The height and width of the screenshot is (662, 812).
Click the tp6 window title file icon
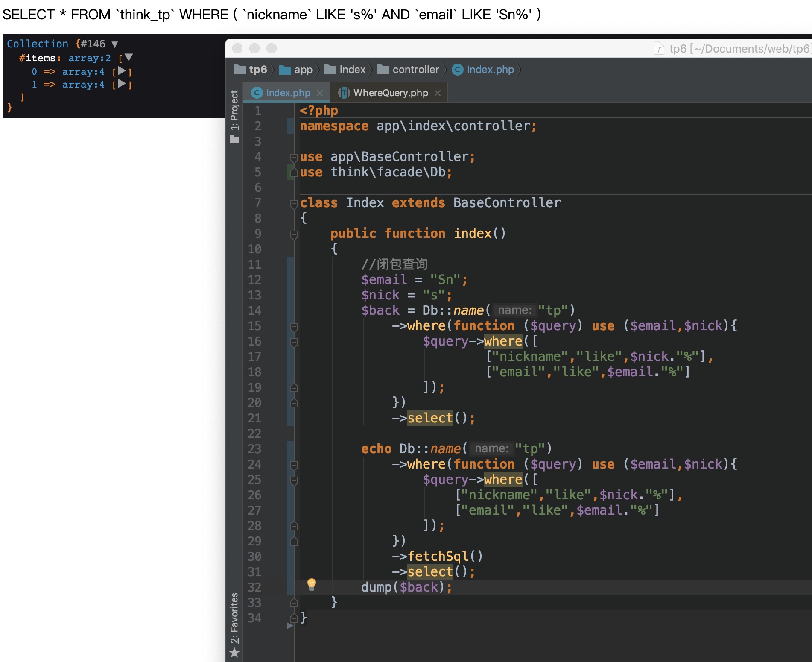click(x=659, y=48)
